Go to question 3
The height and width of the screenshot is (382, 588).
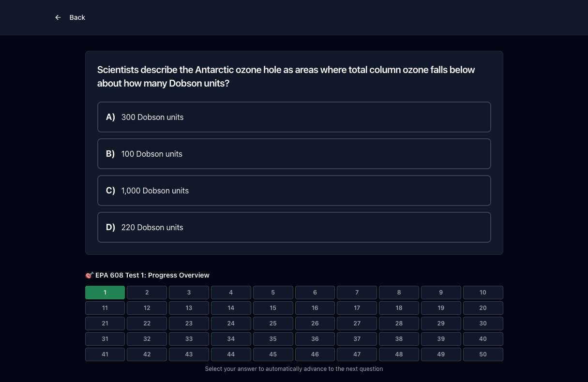tap(189, 293)
